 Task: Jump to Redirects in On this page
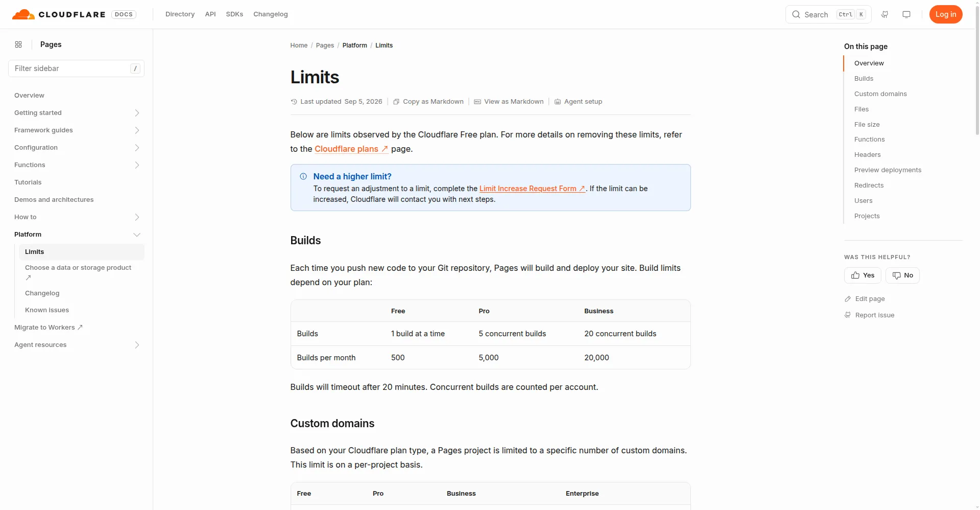(x=869, y=186)
